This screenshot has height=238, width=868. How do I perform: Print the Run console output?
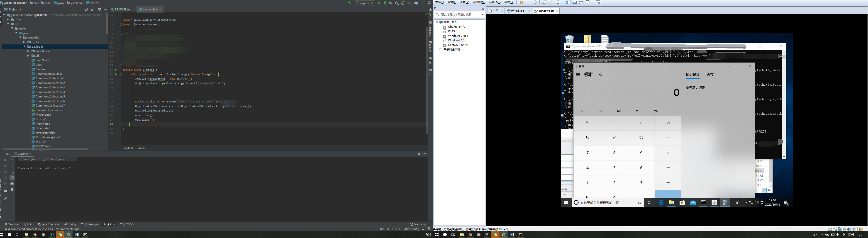click(x=12, y=184)
